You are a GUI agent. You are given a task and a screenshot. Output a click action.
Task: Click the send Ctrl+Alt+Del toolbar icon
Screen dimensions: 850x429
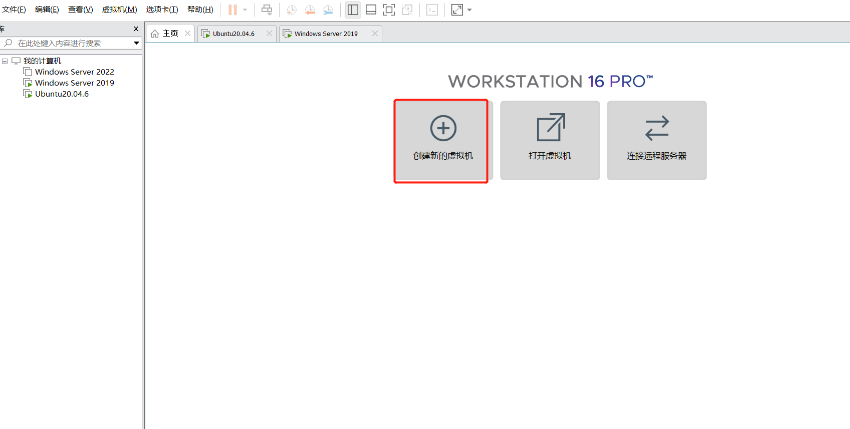266,10
